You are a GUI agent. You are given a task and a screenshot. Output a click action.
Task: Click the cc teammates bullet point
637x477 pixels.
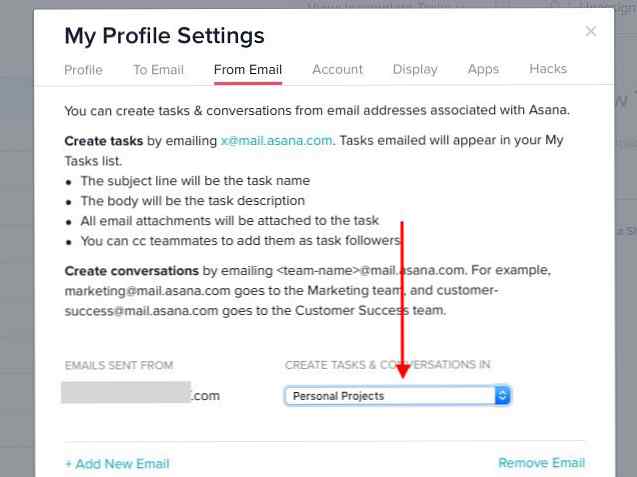[x=240, y=241]
